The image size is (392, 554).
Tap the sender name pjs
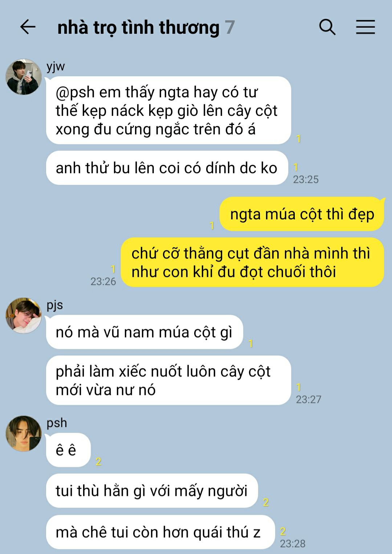tap(55, 305)
